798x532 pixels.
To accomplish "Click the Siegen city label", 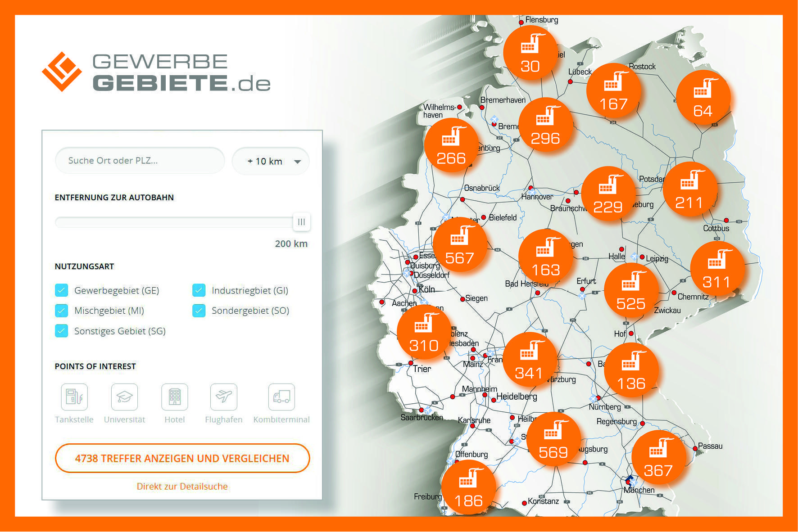I will [476, 298].
